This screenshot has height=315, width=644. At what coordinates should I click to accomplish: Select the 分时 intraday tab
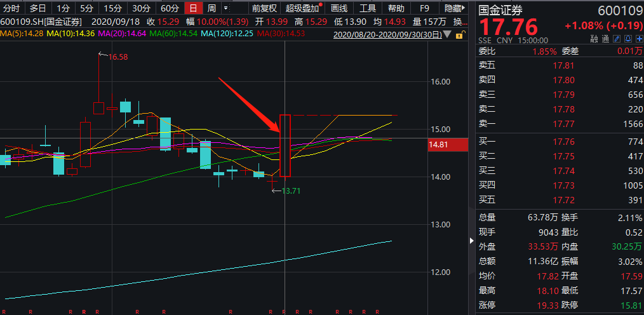[x=12, y=8]
